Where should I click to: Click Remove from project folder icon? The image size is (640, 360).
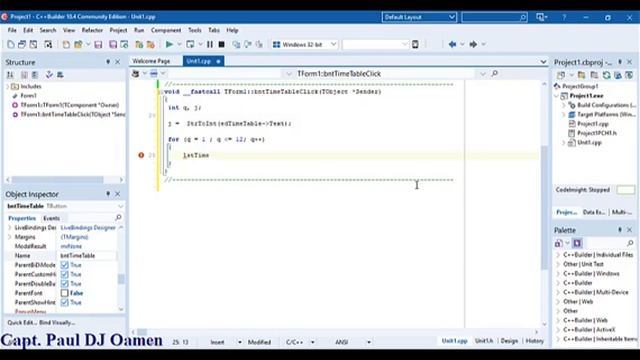151,44
